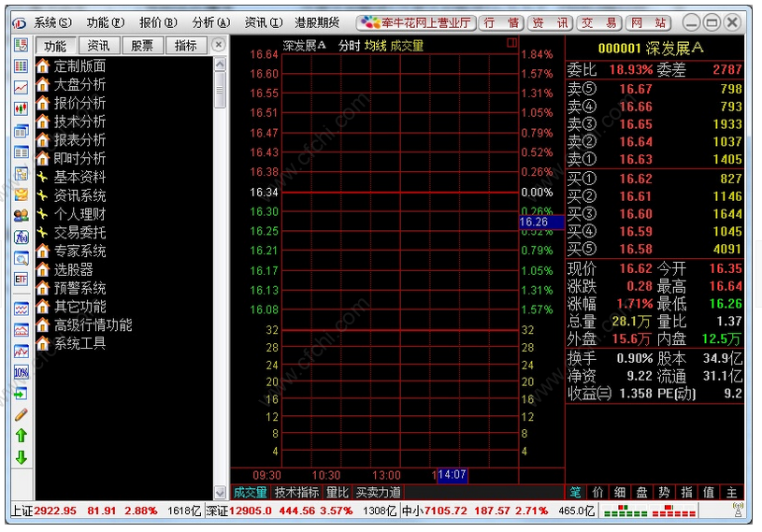Click the f(x) formula icon
Screen dimensions: 762x532
click(21, 237)
